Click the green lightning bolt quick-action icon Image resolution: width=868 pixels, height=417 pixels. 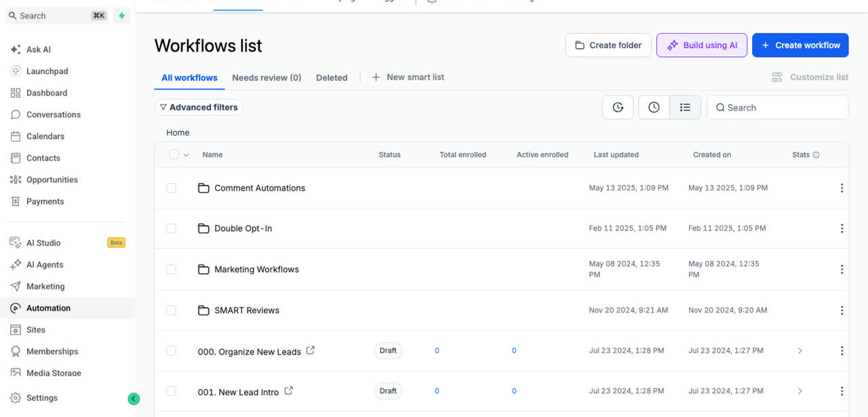coord(121,16)
